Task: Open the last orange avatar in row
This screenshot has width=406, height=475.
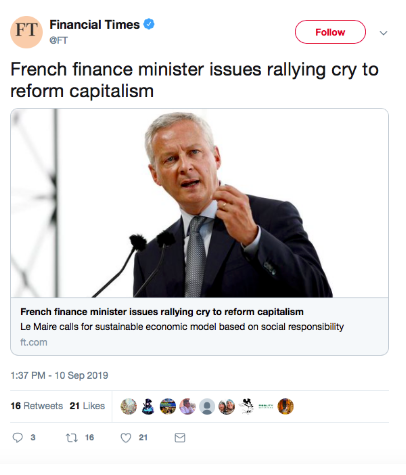Action: (286, 406)
